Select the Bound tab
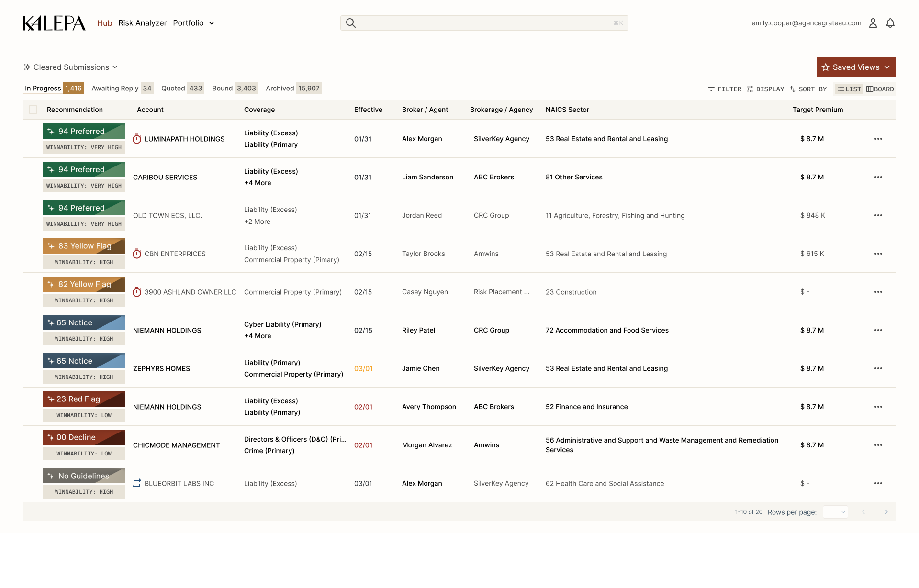This screenshot has width=919, height=588. point(235,88)
